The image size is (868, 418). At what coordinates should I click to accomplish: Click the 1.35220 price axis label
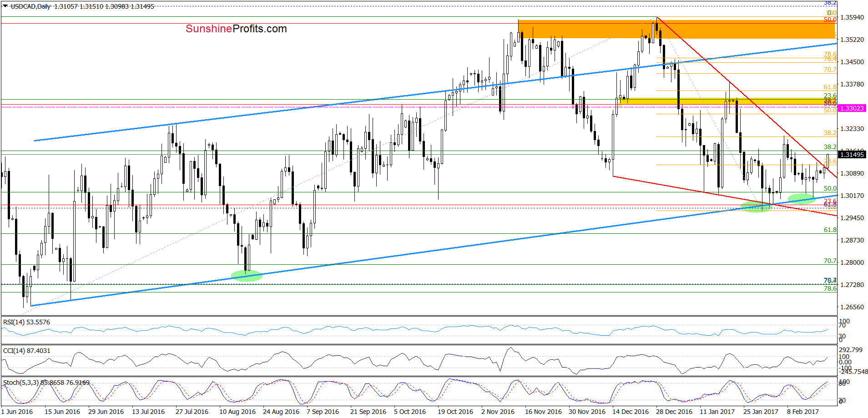pos(852,40)
